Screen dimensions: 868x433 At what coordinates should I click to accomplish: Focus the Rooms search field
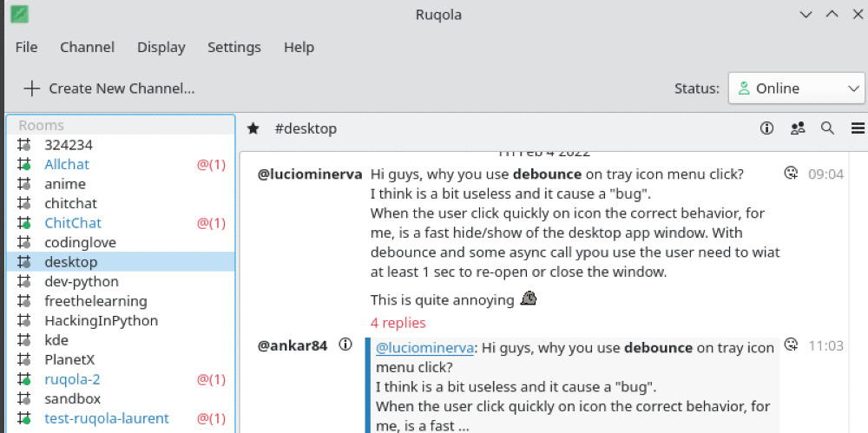click(x=121, y=125)
